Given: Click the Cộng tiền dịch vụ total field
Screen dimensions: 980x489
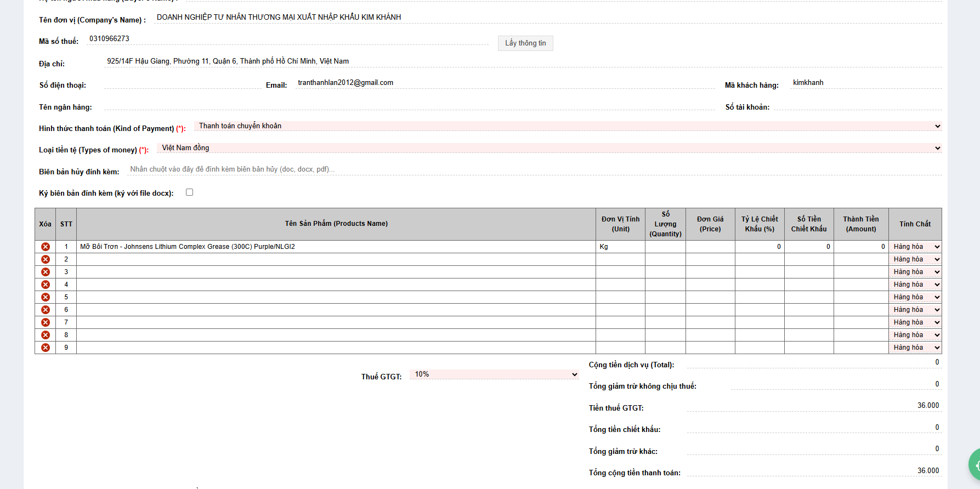Looking at the screenshot, I should [814, 362].
